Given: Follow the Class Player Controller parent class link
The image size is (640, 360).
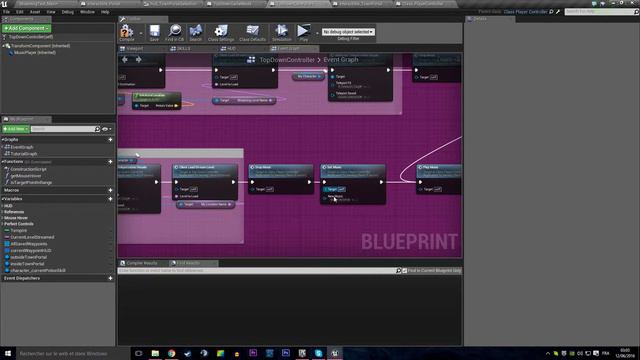Looking at the screenshot, I should [x=525, y=12].
